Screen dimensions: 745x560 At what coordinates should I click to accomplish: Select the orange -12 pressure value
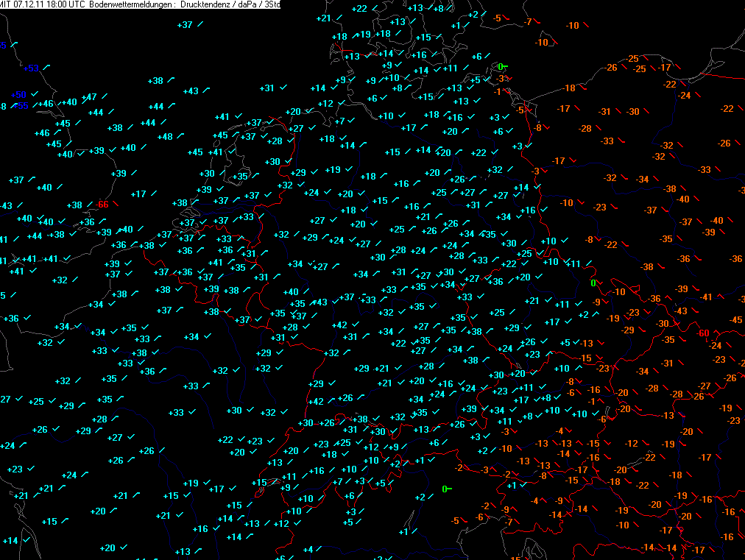pyautogui.click(x=632, y=443)
